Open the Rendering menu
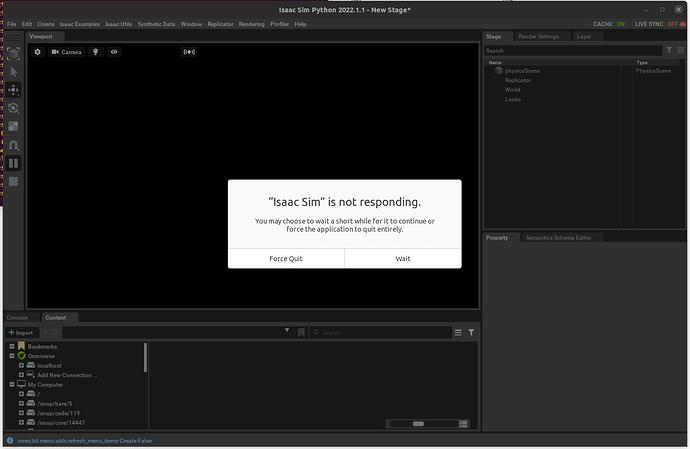The width and height of the screenshot is (690, 449). [252, 24]
